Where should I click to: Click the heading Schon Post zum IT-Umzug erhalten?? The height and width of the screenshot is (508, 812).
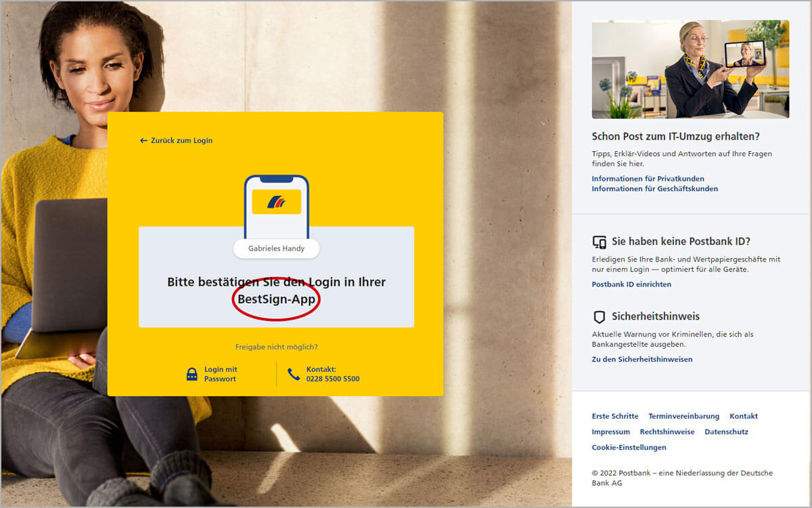tap(676, 137)
